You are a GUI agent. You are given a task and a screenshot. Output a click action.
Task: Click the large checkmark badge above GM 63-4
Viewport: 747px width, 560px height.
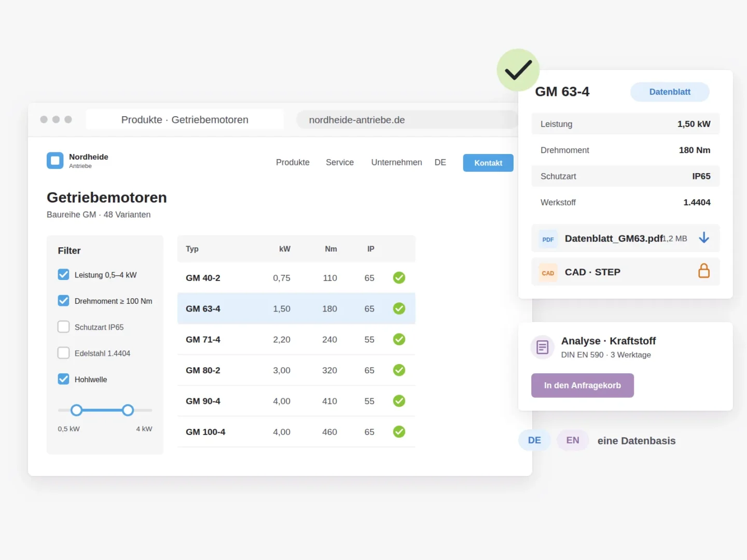[x=518, y=70]
